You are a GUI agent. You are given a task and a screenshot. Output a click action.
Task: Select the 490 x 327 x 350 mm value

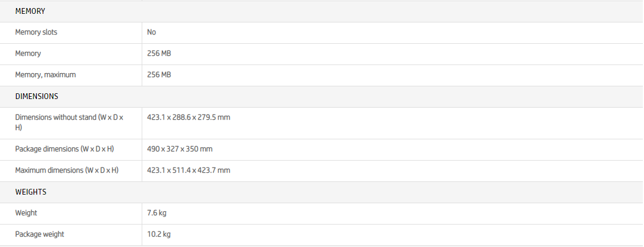point(180,149)
